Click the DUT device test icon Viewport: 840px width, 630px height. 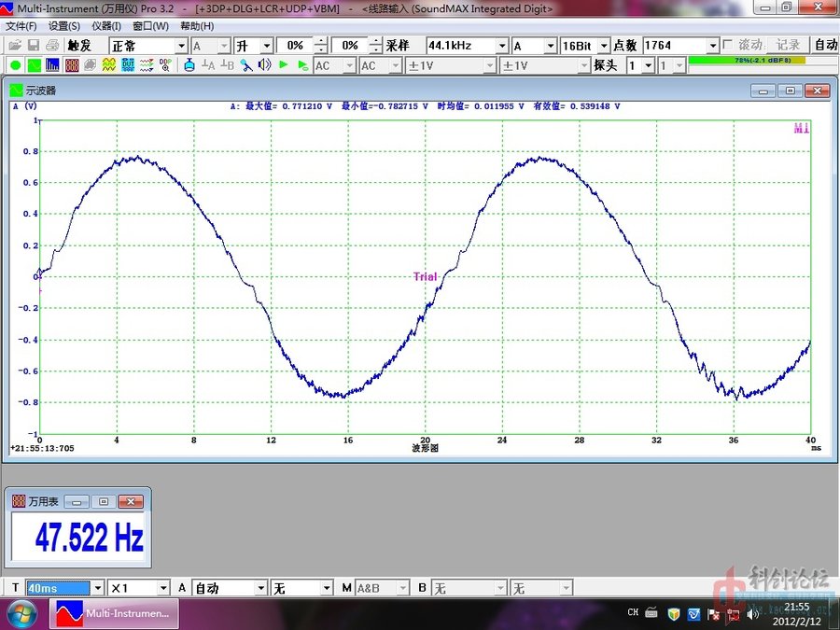coord(128,65)
